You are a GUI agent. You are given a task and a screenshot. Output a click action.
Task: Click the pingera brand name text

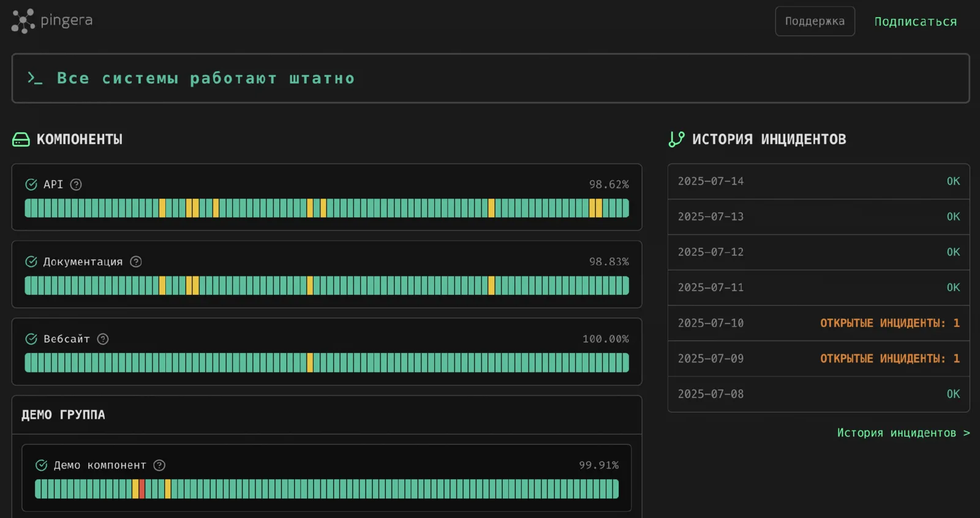point(67,21)
